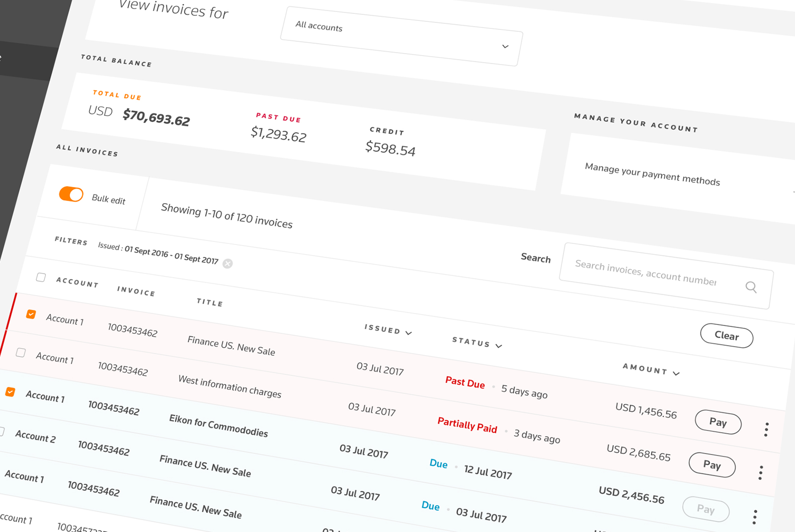This screenshot has width=795, height=532.
Task: Open the All accounts dropdown
Action: pyautogui.click(x=401, y=36)
